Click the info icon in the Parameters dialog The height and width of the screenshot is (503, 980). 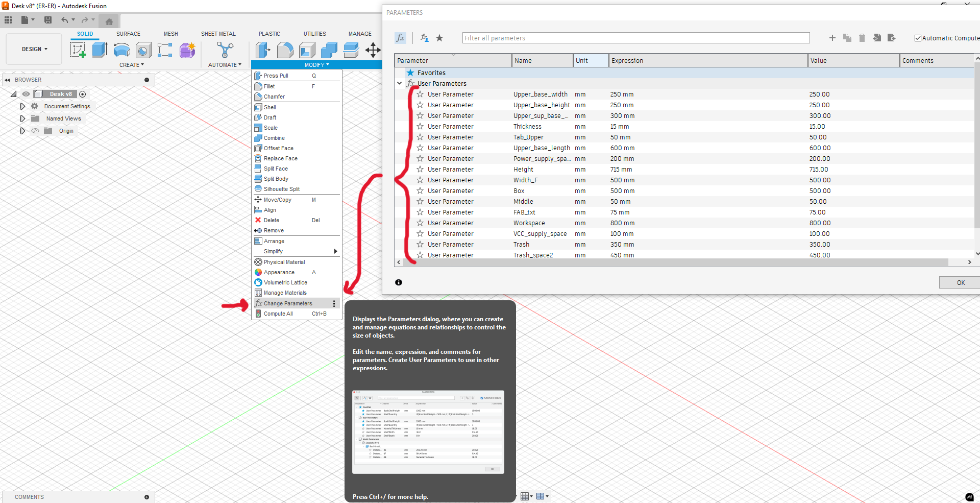(x=399, y=282)
